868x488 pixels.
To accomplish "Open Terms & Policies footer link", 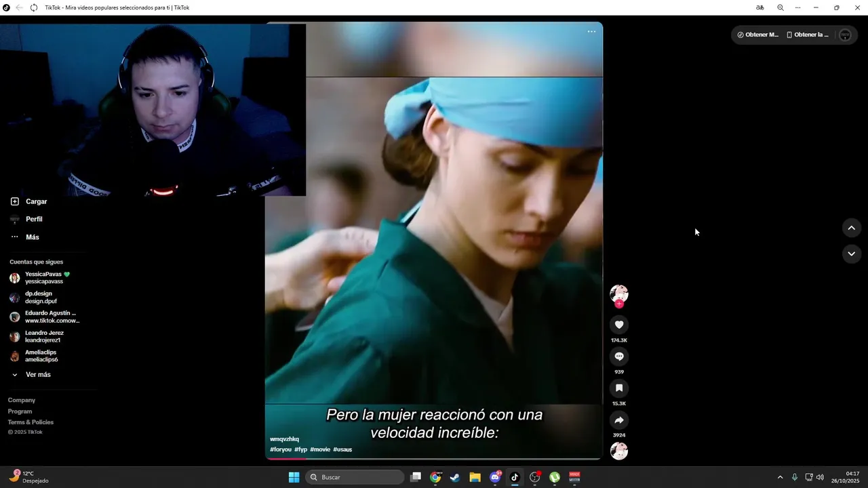I will [x=31, y=422].
